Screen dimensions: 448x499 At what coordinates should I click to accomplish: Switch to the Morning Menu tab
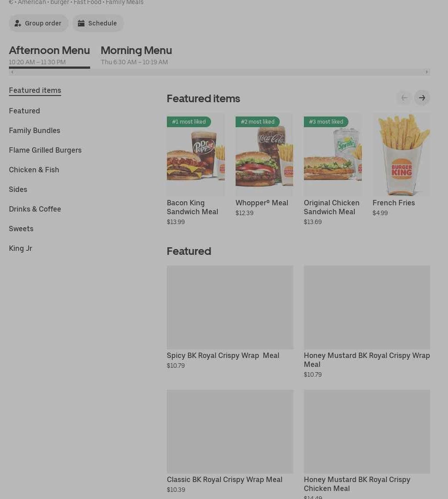[x=136, y=55]
